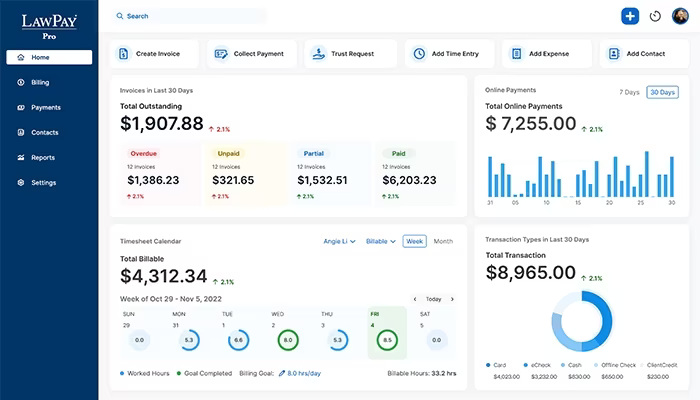700x400 pixels.
Task: Switch timesheet to Month view
Action: pyautogui.click(x=443, y=241)
